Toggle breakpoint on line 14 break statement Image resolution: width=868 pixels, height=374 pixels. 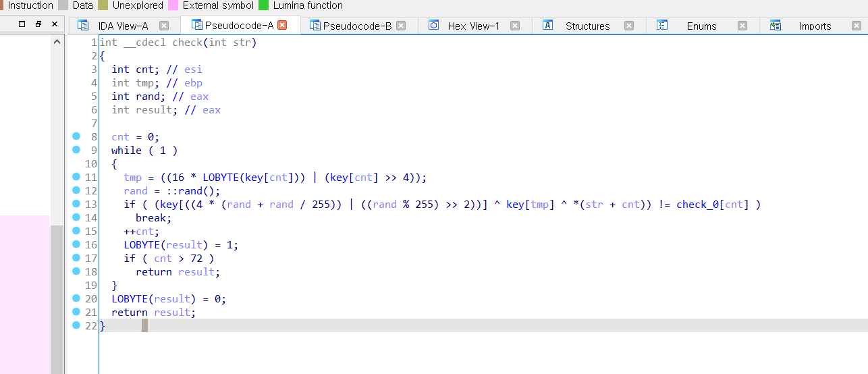pyautogui.click(x=76, y=217)
